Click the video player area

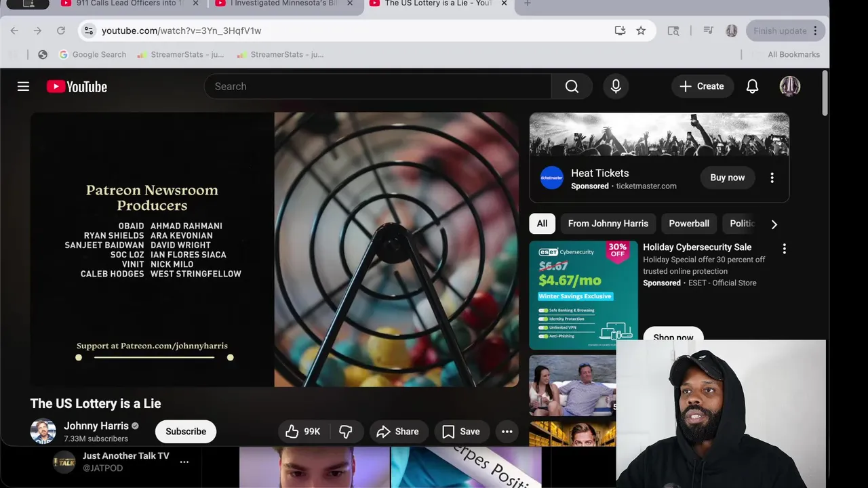tap(274, 249)
